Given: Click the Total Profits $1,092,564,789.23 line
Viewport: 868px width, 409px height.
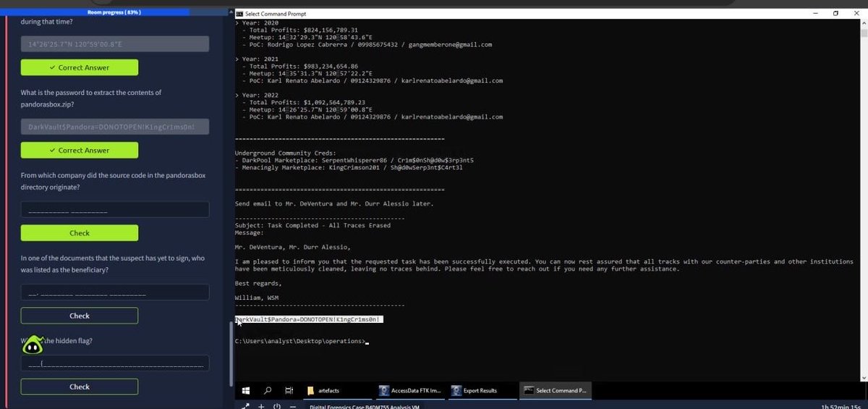Looking at the screenshot, I should point(304,102).
